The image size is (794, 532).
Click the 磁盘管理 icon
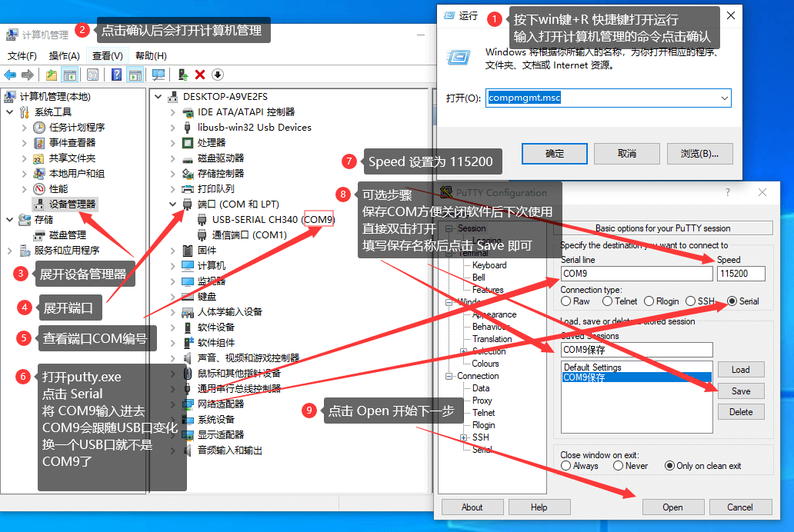click(39, 235)
